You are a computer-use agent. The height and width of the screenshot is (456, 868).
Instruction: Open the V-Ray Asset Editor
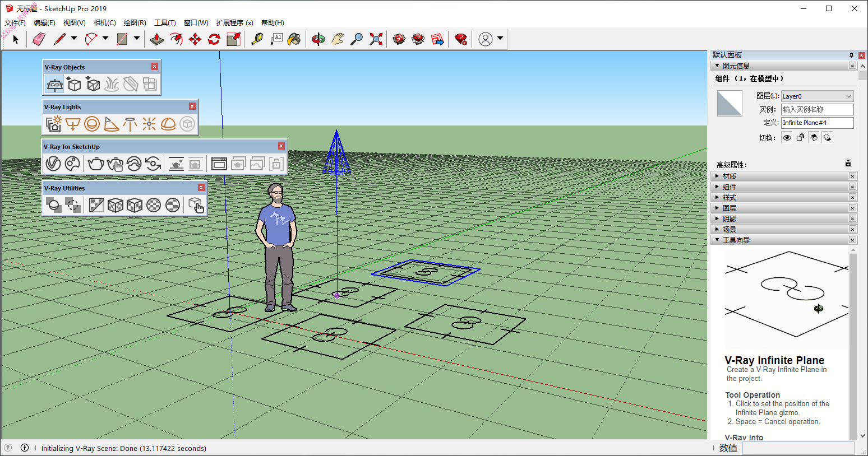53,164
